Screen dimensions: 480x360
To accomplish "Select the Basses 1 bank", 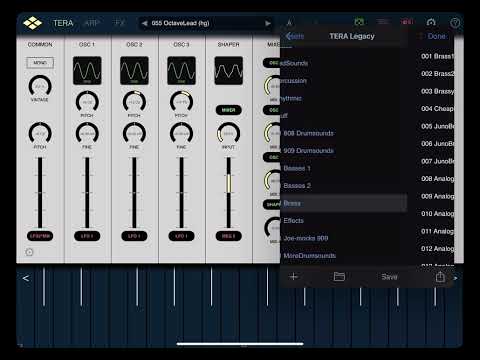I will [343, 168].
